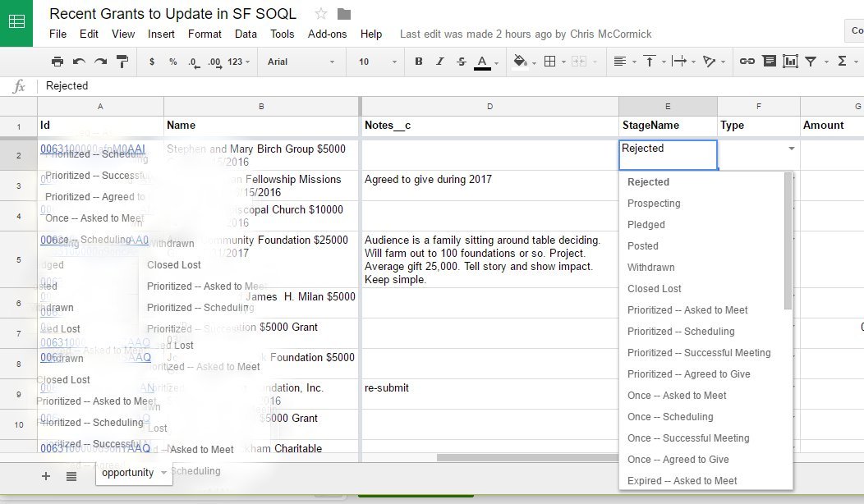The height and width of the screenshot is (504, 864).
Task: Insert a comment
Action: pyautogui.click(x=770, y=62)
